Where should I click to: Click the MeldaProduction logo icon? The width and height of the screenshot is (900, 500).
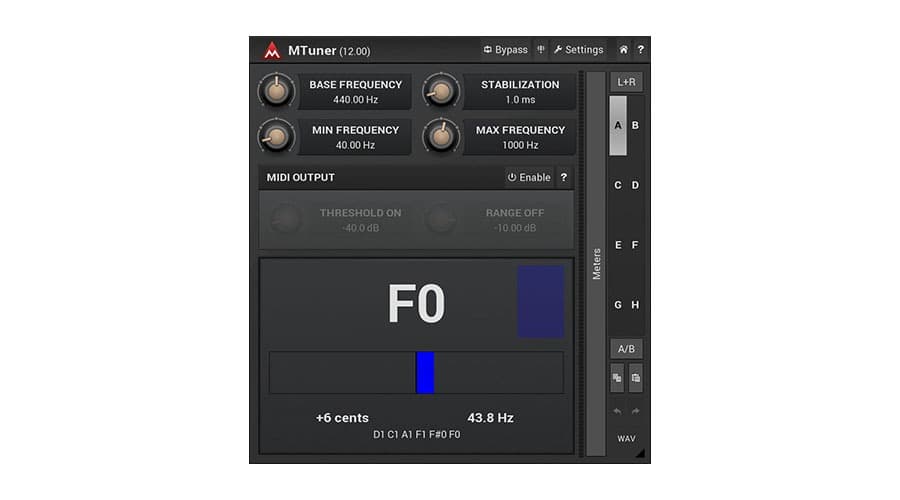pyautogui.click(x=272, y=51)
